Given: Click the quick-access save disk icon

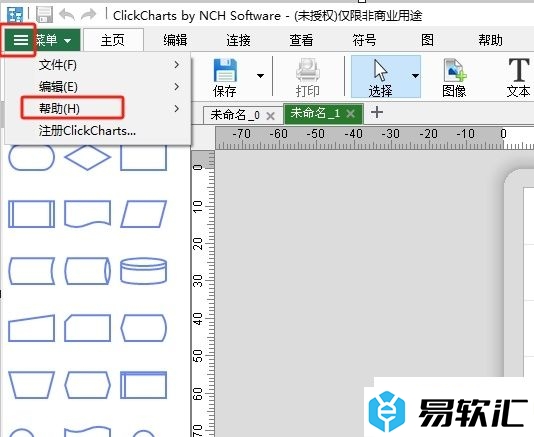Looking at the screenshot, I should point(44,14).
